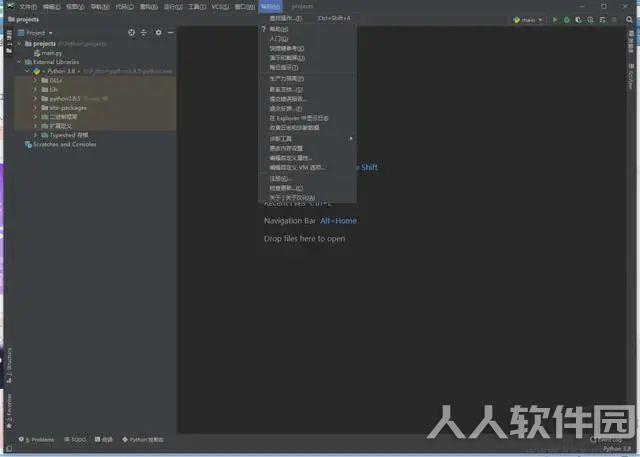Run main with coverage icon
640x457 pixels.
tap(578, 20)
